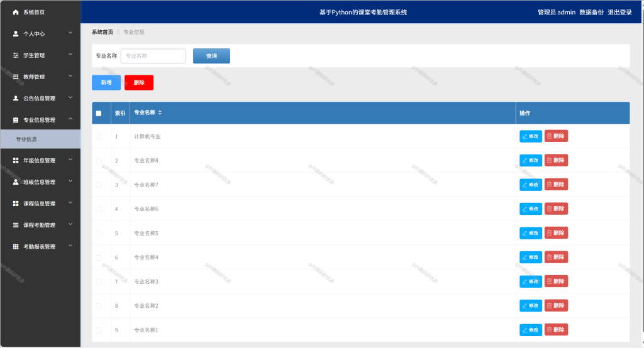Expand 教师管理 with its chevron

point(70,76)
